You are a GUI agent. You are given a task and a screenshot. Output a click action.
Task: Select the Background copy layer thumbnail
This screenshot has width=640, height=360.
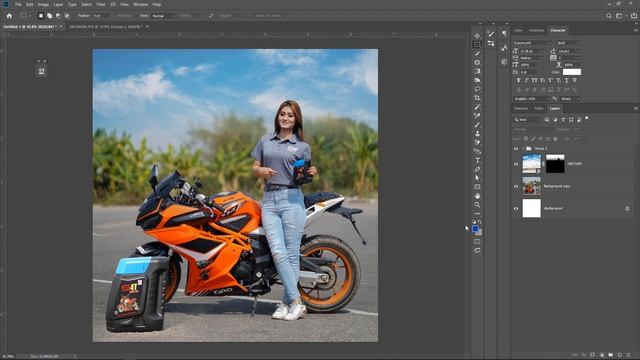click(531, 186)
